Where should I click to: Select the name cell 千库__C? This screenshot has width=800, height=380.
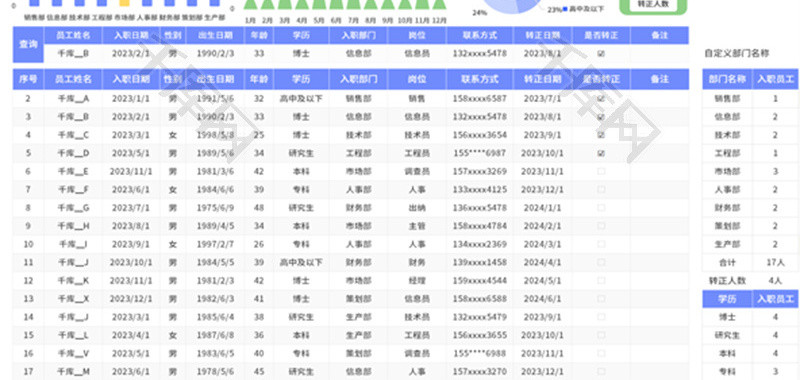point(73,135)
